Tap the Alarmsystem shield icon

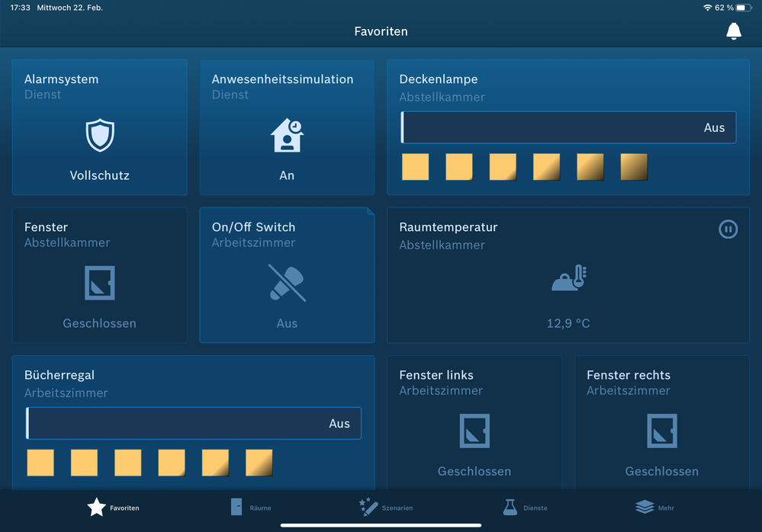pyautogui.click(x=99, y=136)
